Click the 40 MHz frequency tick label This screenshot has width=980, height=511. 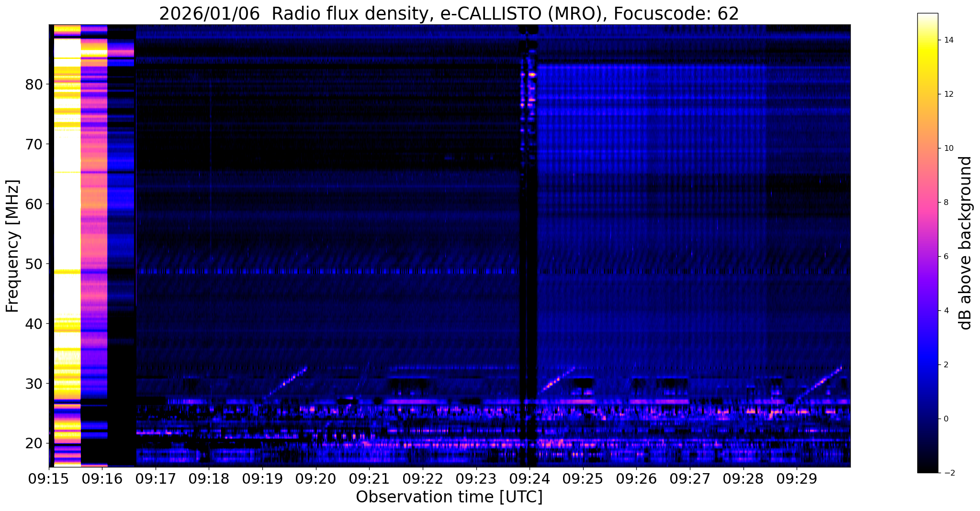tap(34, 324)
